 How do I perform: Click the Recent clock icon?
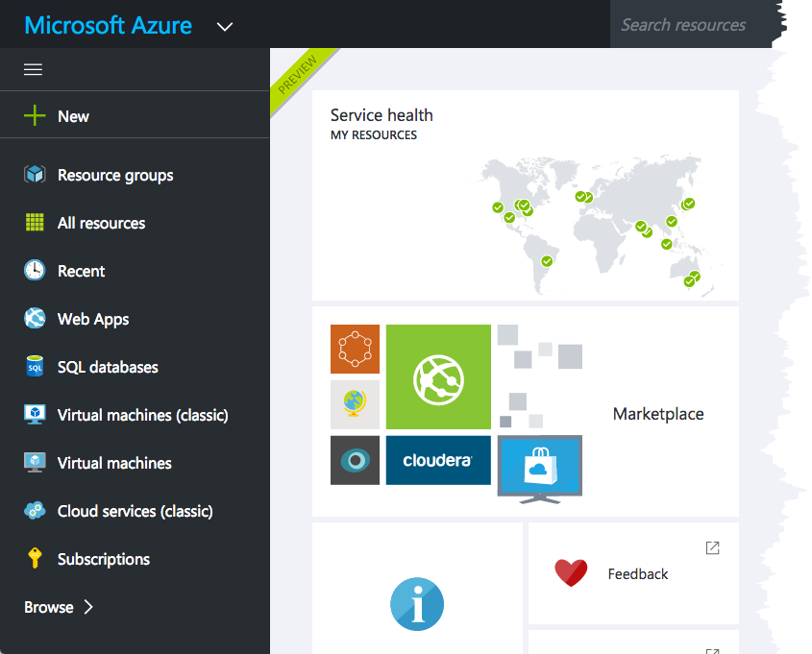35,270
